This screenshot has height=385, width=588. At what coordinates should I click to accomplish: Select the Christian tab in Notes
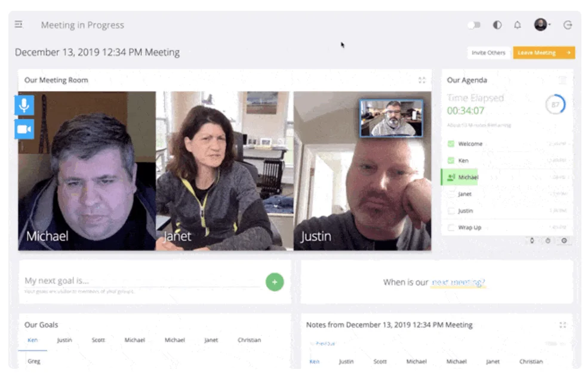[x=531, y=361]
